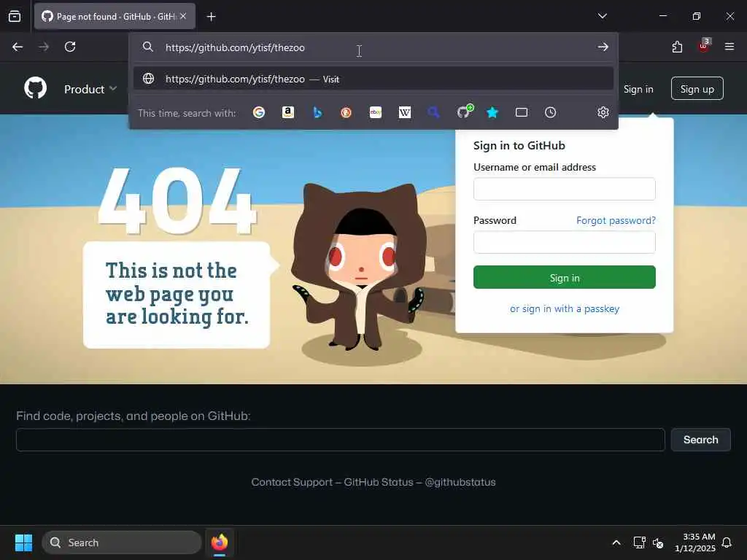Viewport: 747px width, 560px height.
Task: Open the Windows Start menu
Action: coord(23,542)
